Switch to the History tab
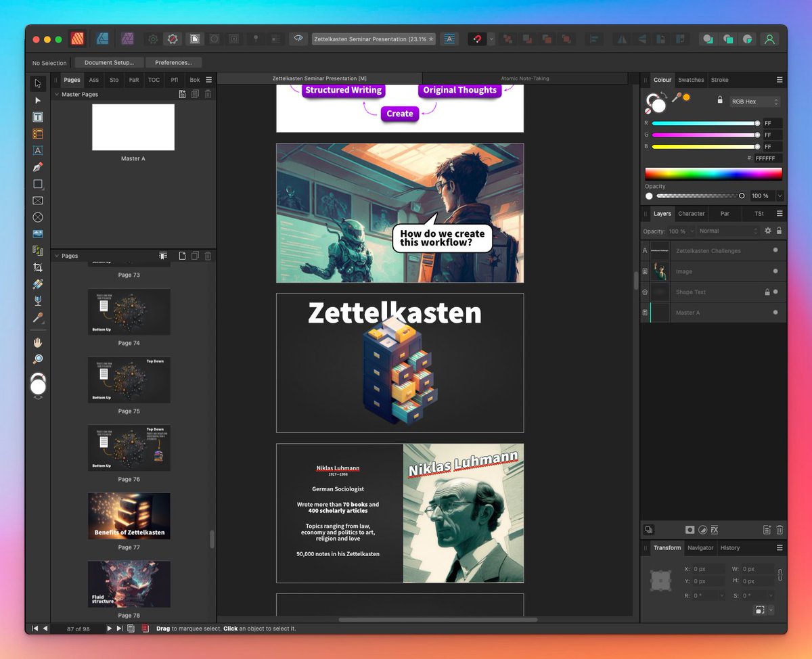 tap(729, 547)
